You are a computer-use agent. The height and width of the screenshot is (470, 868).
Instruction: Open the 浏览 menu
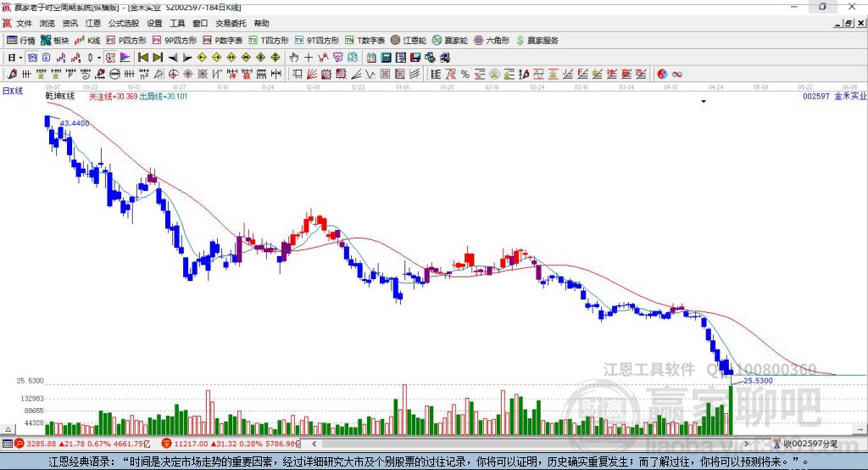pos(47,23)
